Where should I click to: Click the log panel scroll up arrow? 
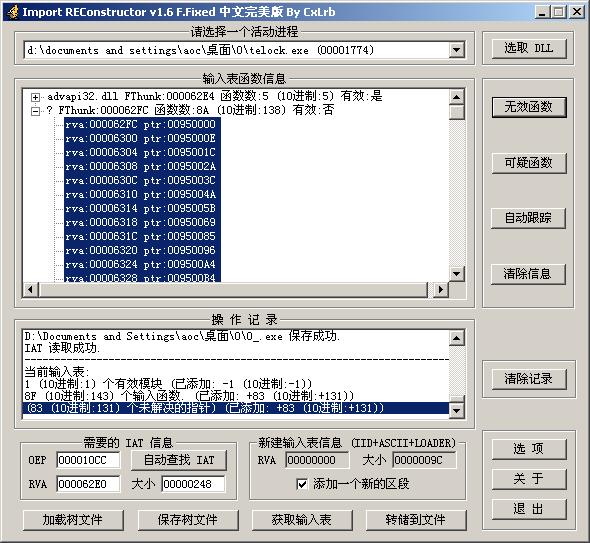tap(457, 338)
